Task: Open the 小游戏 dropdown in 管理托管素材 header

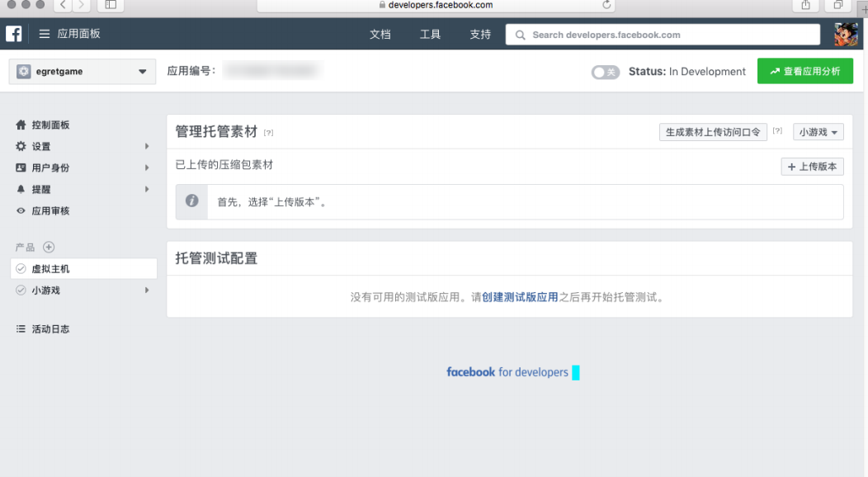Action: pos(818,131)
